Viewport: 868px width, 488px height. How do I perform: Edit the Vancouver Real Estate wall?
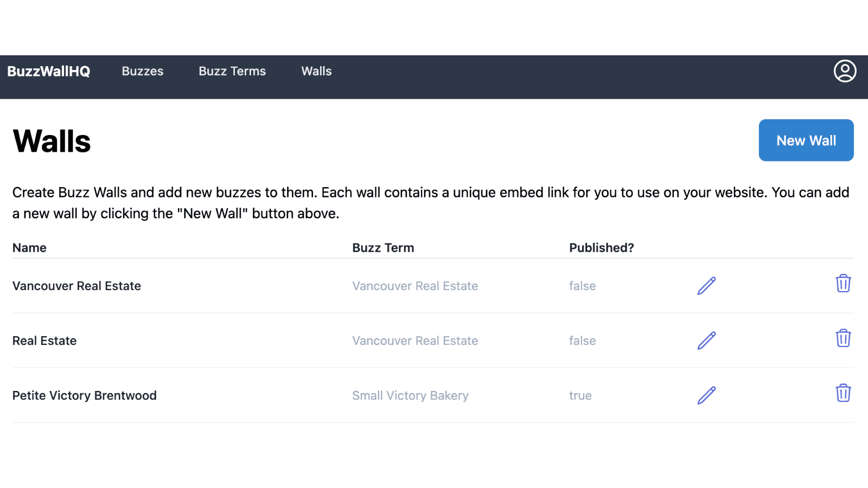click(x=706, y=286)
